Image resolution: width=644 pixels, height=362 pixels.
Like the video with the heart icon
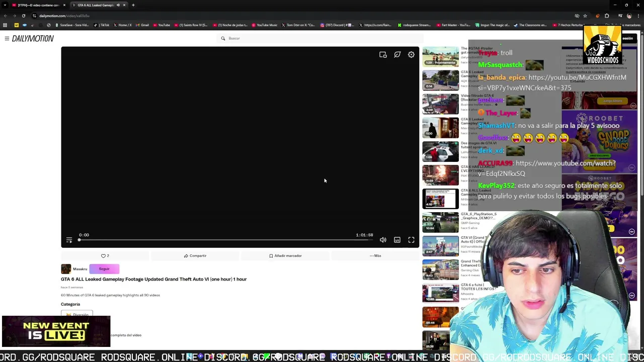pyautogui.click(x=103, y=256)
